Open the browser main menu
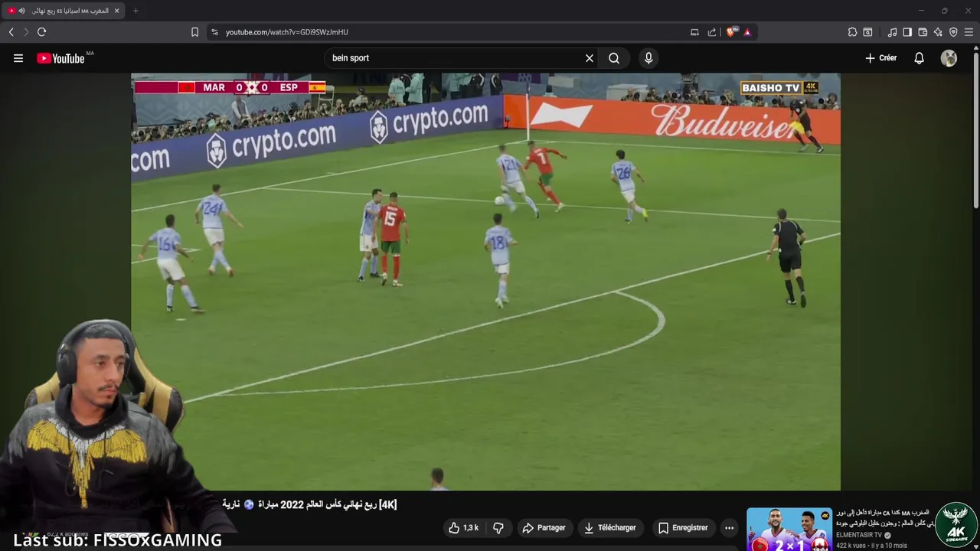 coord(969,32)
